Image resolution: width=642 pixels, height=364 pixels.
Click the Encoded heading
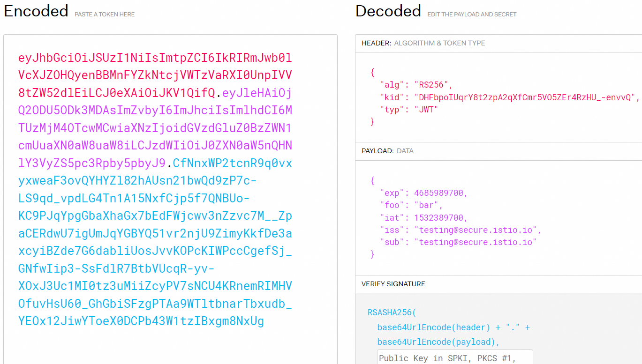[36, 11]
